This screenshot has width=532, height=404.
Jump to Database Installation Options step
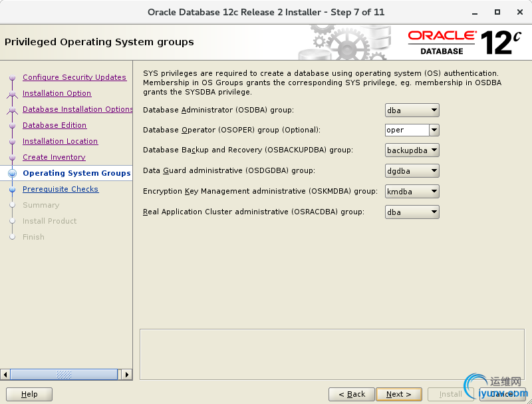click(x=78, y=109)
